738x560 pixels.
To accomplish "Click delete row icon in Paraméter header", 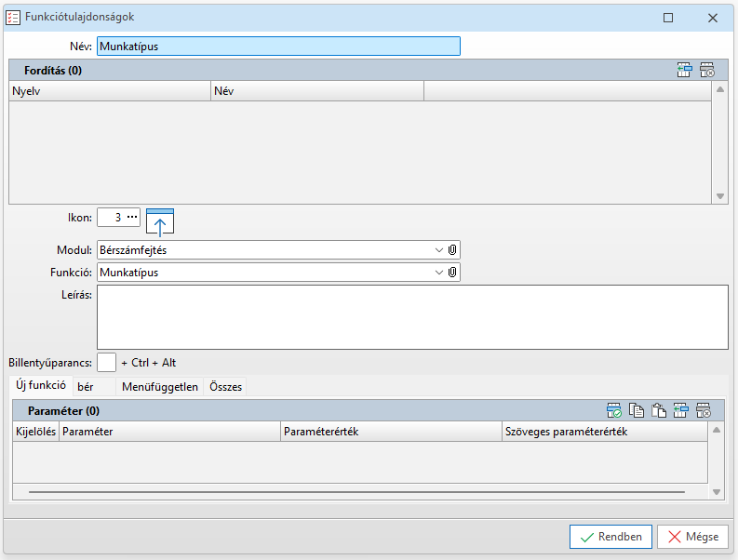I will coord(704,410).
